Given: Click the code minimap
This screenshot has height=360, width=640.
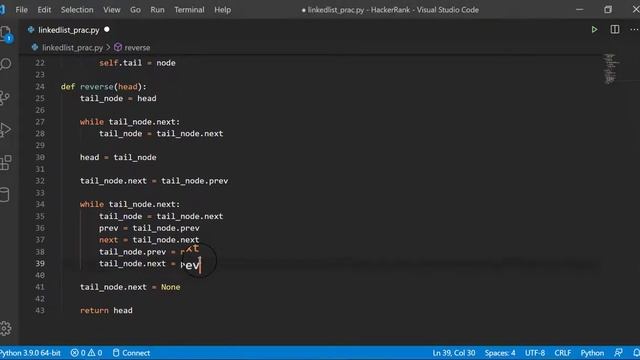Looking at the screenshot, I should (x=610, y=69).
